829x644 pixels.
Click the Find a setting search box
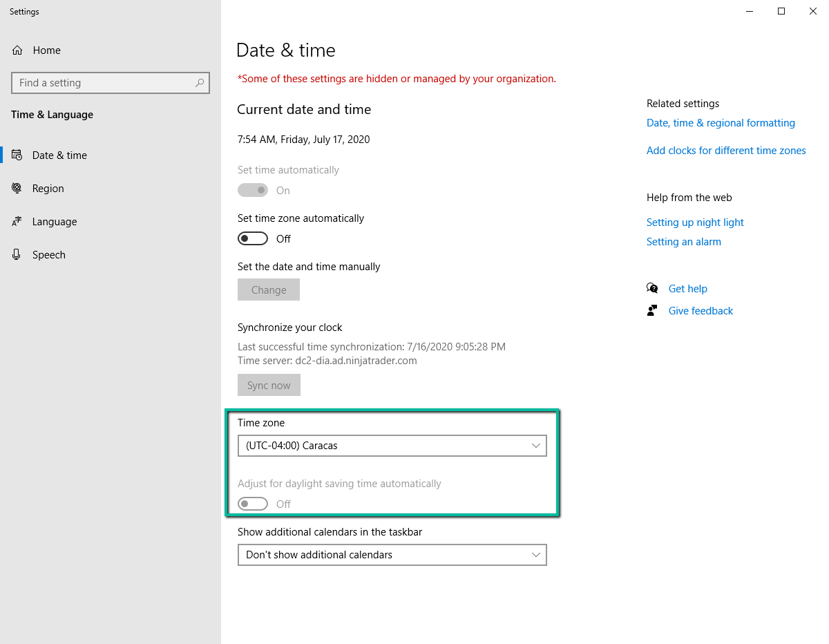pyautogui.click(x=104, y=83)
